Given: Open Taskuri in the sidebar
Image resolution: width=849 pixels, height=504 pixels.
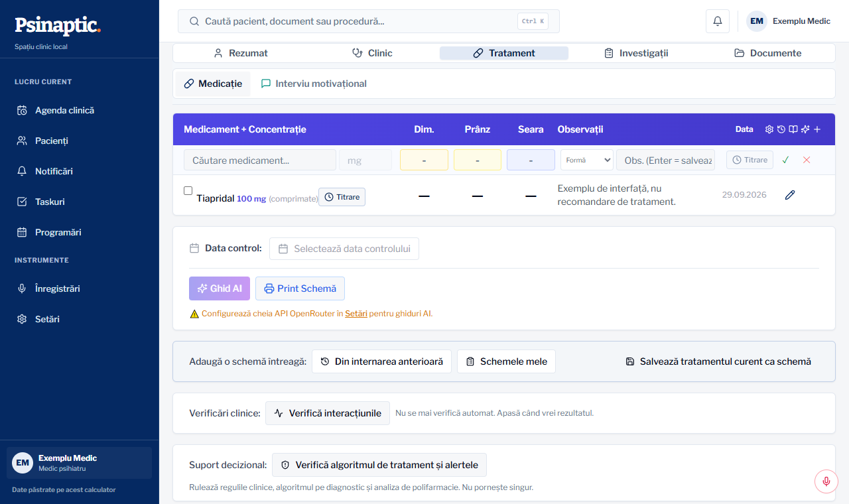Looking at the screenshot, I should (x=80, y=202).
